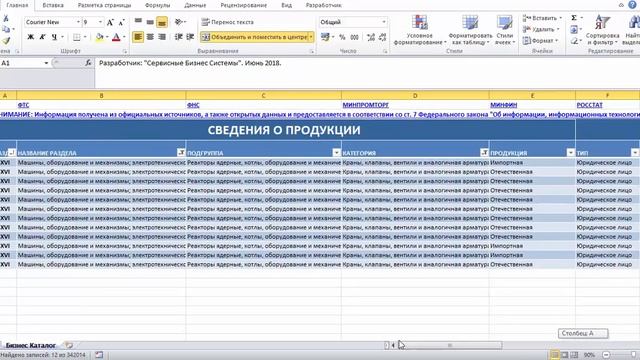
Task: Click accounting number format icon
Action: (x=325, y=37)
